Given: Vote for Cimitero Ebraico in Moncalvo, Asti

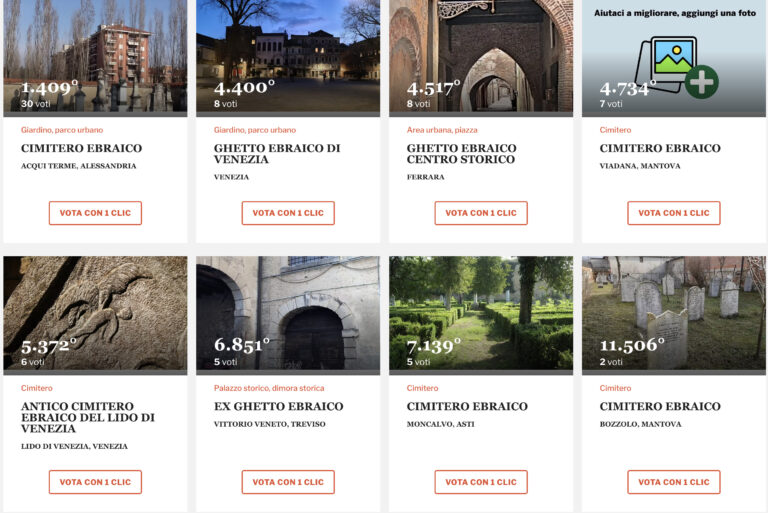Looking at the screenshot, I should click(x=481, y=482).
